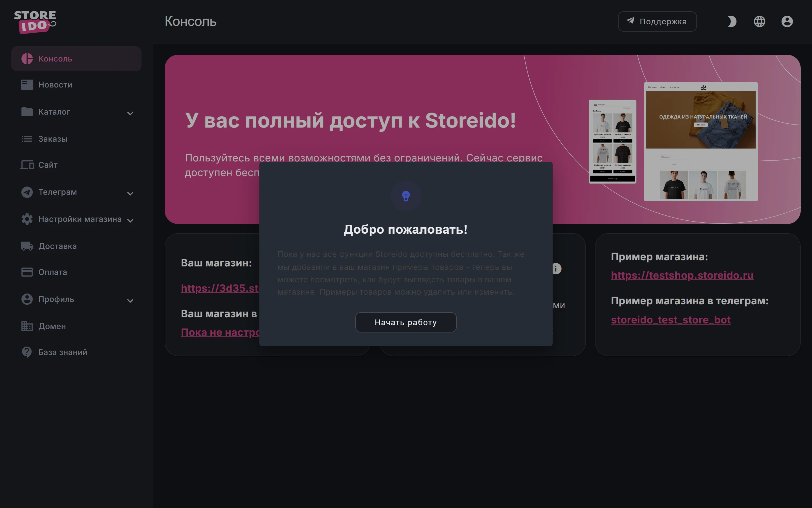This screenshot has height=508, width=812.
Task: Click the У вас полный доступ к Storeido! heading
Action: [350, 120]
